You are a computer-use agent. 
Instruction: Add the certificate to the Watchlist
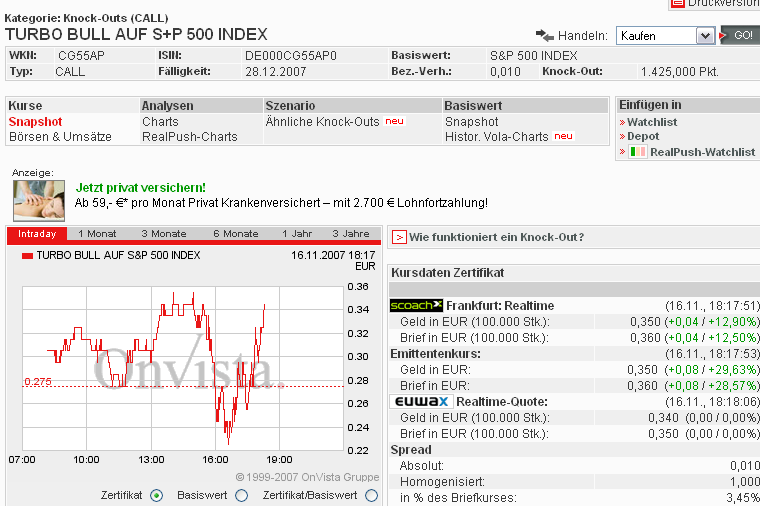[x=652, y=122]
